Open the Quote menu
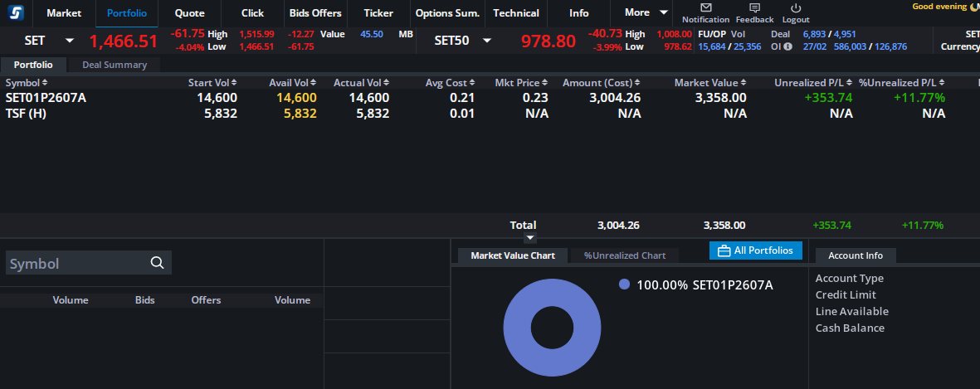 click(x=189, y=13)
